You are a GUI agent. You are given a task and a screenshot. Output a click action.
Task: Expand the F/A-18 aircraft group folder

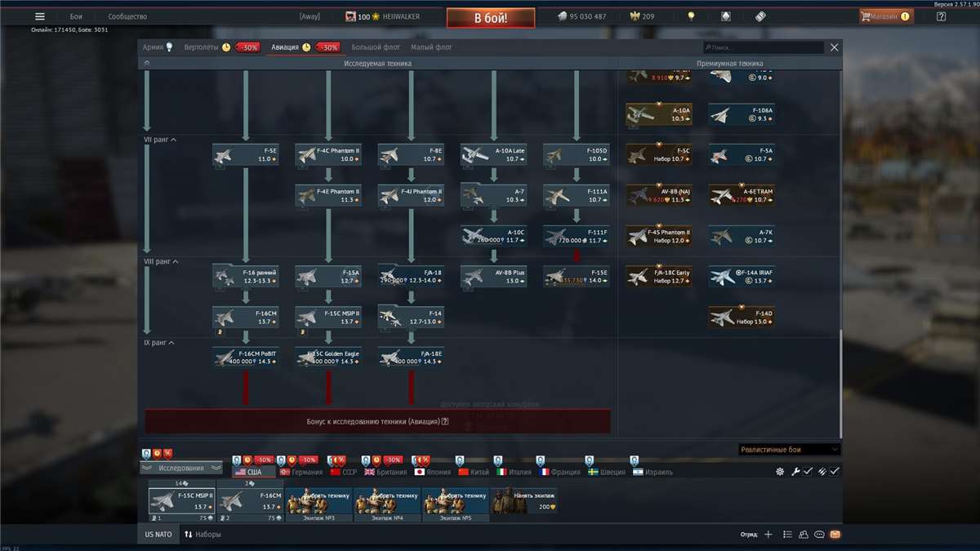pyautogui.click(x=411, y=277)
